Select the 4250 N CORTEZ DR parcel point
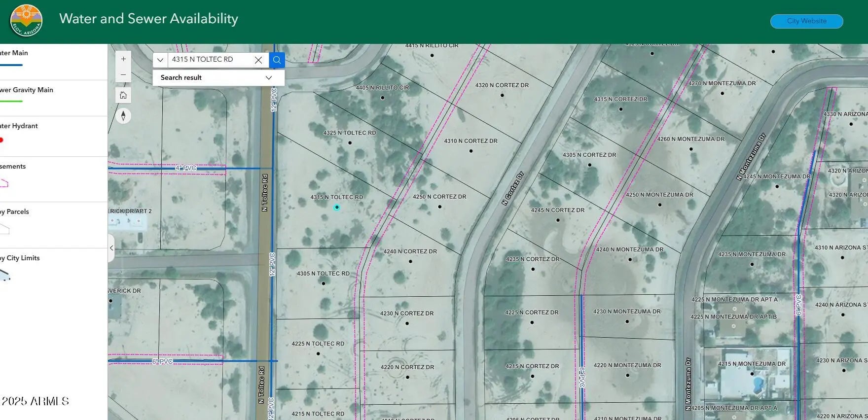 click(x=439, y=207)
